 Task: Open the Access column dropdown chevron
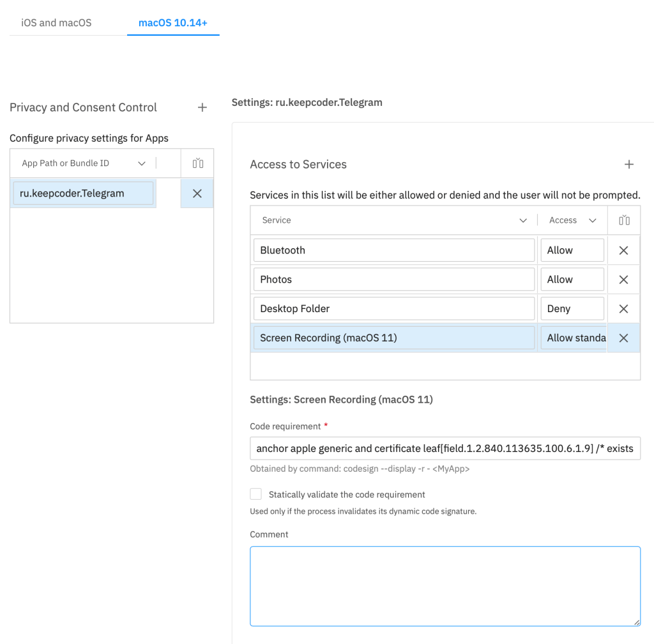(x=593, y=220)
